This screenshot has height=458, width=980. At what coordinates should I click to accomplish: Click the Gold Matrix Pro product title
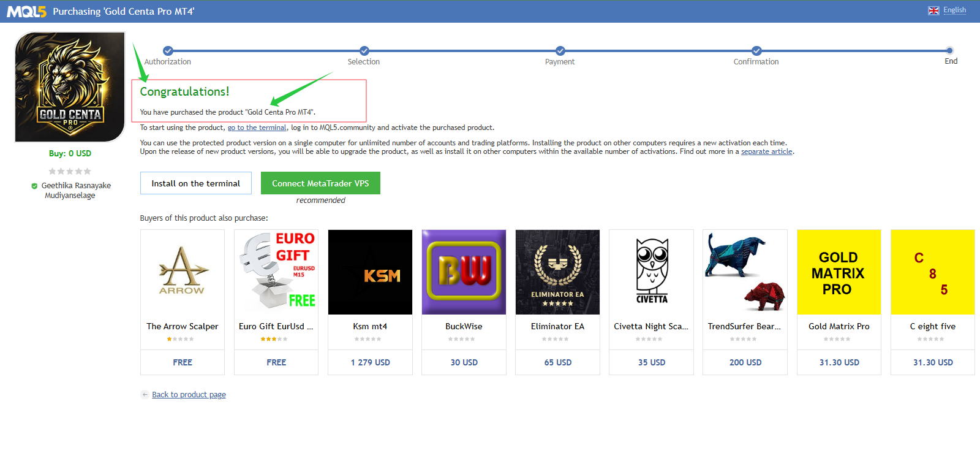[x=839, y=326]
